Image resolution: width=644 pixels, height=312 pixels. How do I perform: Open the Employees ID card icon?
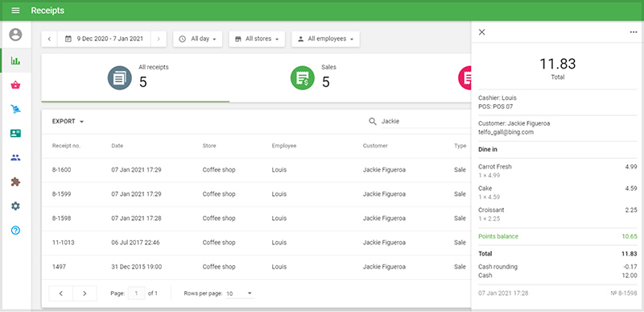pos(15,133)
